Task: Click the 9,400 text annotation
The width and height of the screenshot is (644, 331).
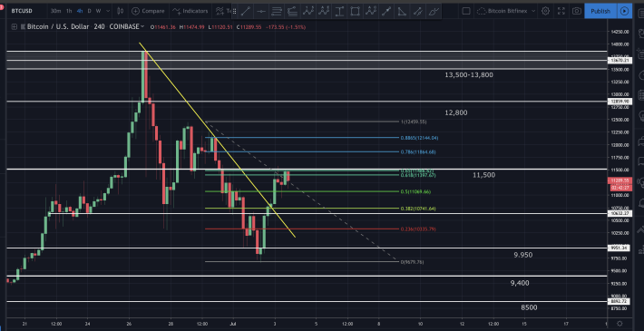Action: pyautogui.click(x=520, y=283)
